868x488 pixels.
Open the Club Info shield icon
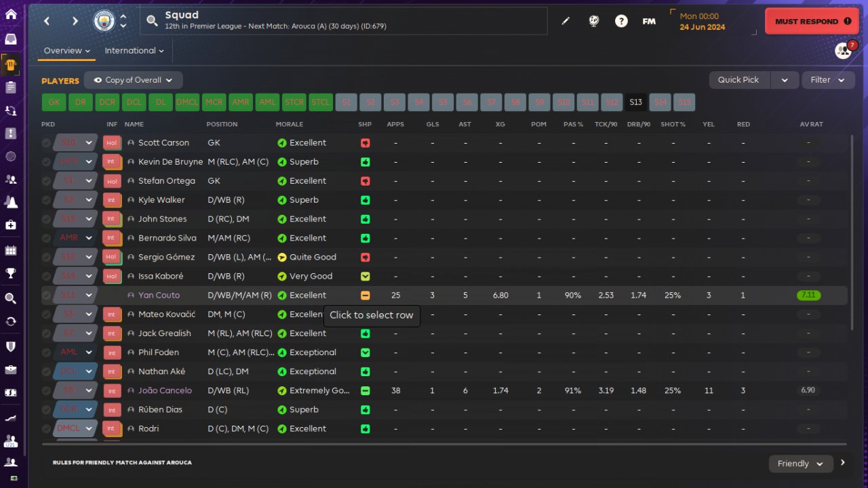11,346
